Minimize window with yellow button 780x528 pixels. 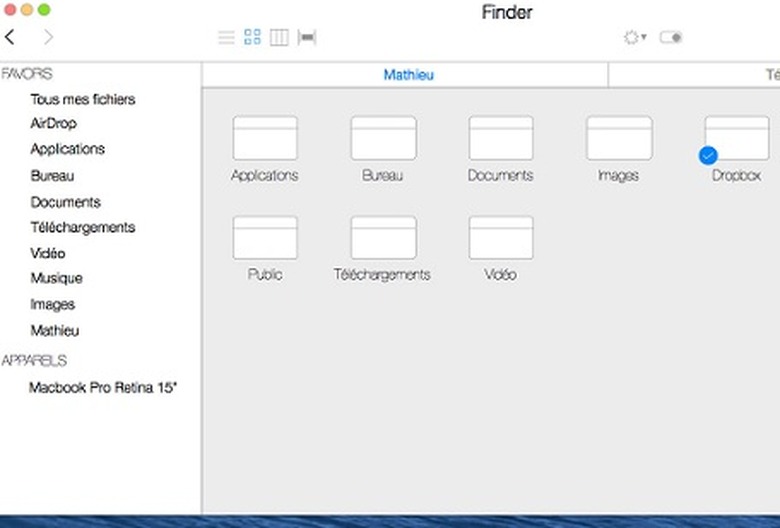tap(27, 9)
